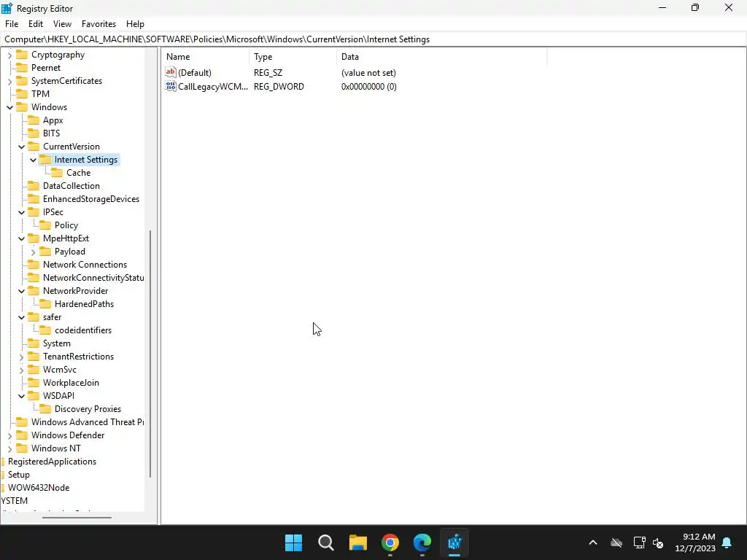Select the BITS folder icon

pyautogui.click(x=34, y=133)
